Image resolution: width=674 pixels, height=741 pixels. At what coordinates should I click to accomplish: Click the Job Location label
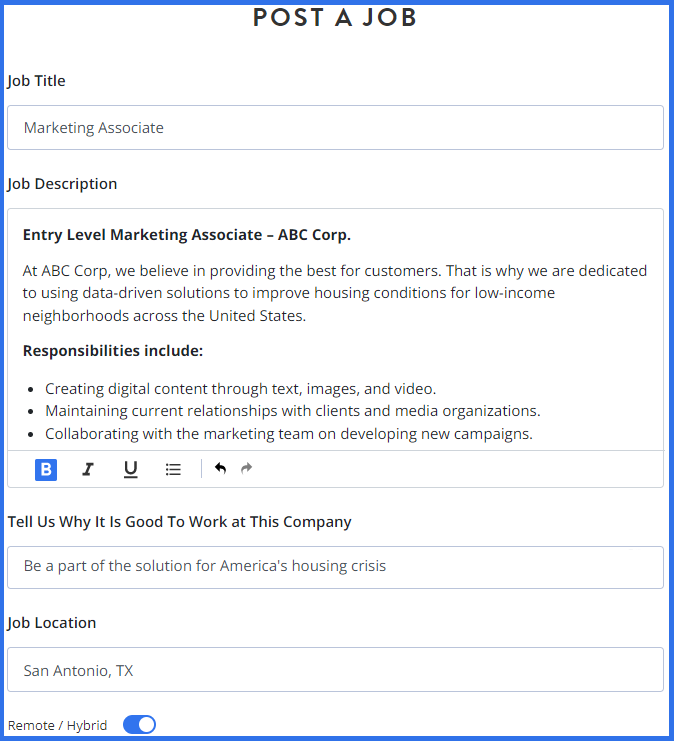pos(52,623)
